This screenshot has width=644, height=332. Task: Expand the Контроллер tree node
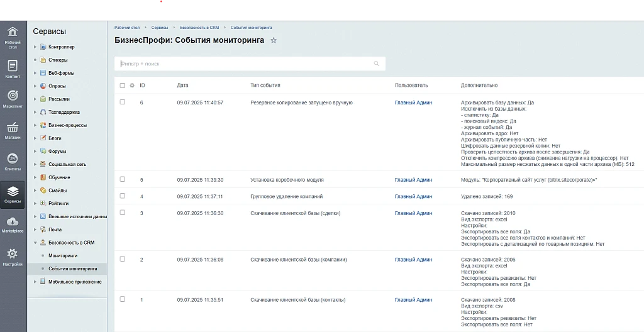(35, 47)
